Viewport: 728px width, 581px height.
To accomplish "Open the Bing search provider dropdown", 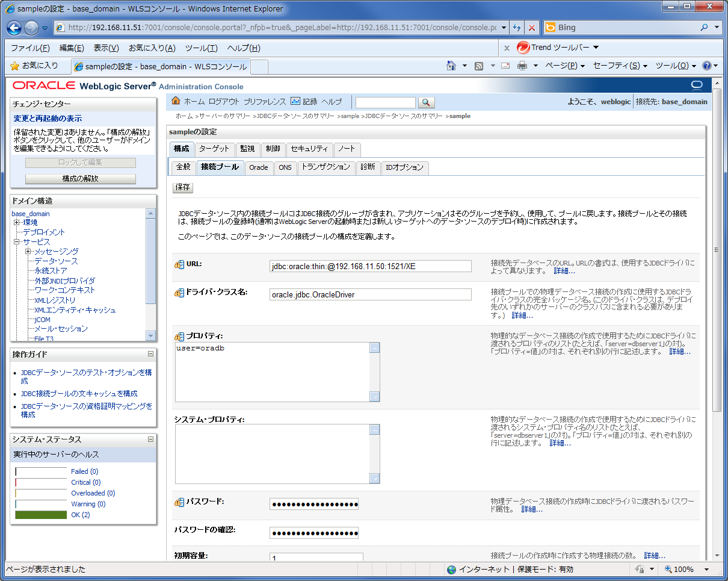I will coord(717,28).
